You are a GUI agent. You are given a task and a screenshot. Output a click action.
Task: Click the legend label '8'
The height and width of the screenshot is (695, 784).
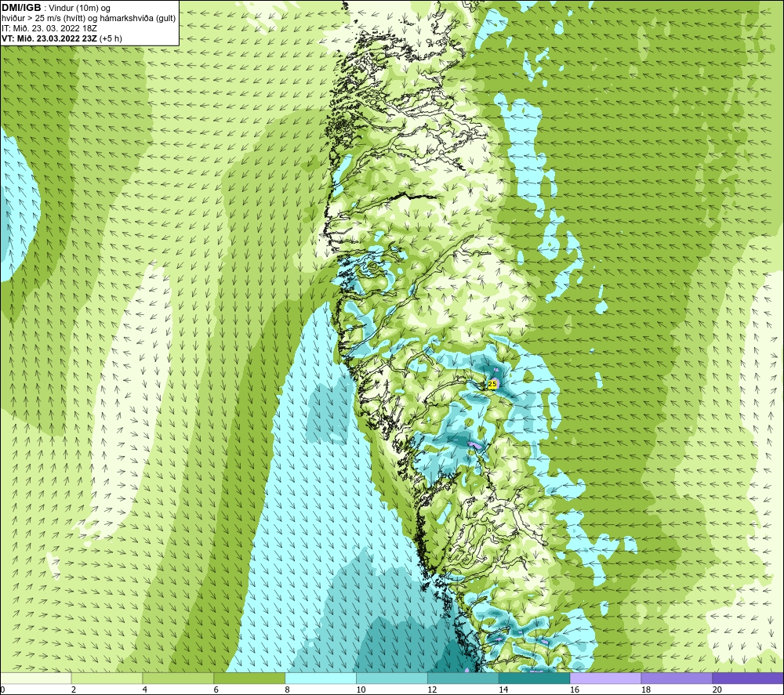click(x=287, y=690)
